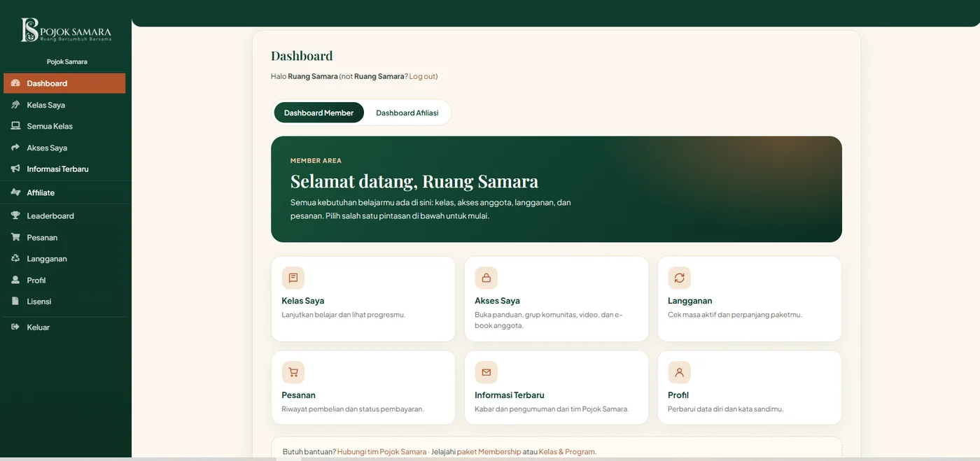980x461 pixels.
Task: Click 'Cek masa aktif dan perpanjang paketmu.' text
Action: coord(735,315)
